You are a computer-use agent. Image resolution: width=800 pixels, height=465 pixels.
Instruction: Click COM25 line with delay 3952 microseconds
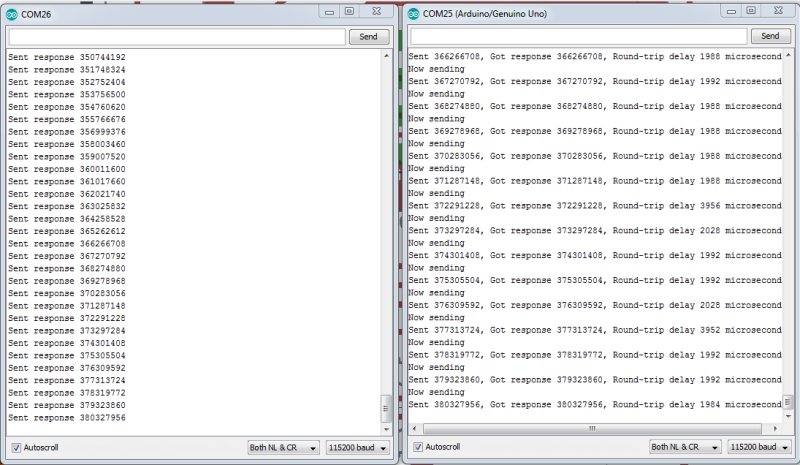pyautogui.click(x=595, y=330)
